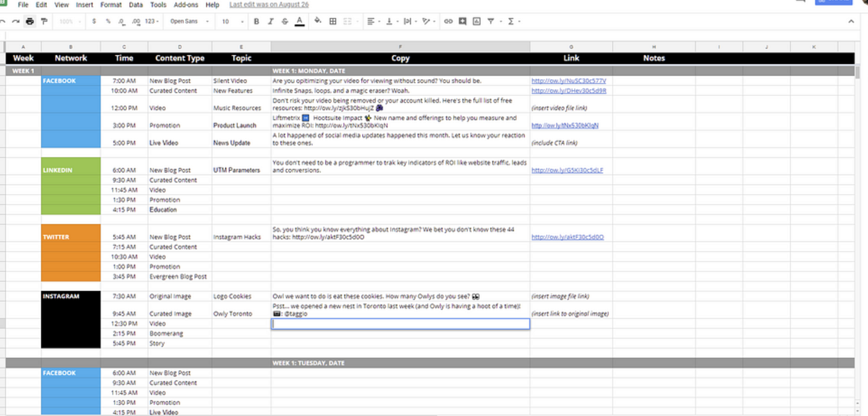Open link http://ow.ly/G5Ki30c5dLF
This screenshot has width=868, height=416.
(567, 170)
